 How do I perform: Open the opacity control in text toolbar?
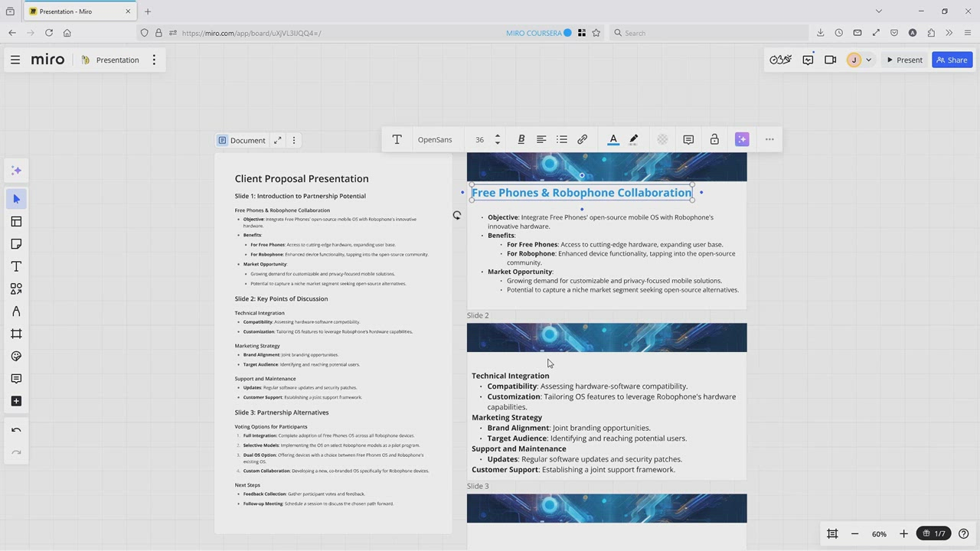(662, 139)
